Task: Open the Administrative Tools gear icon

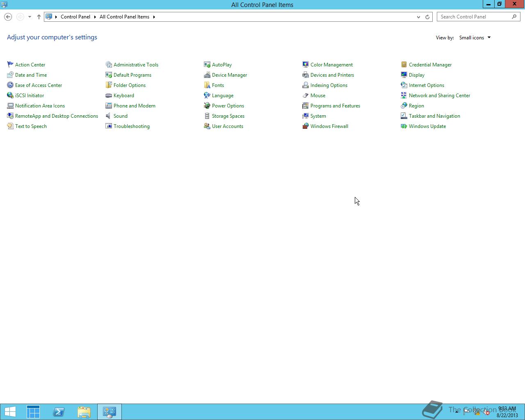Action: point(109,64)
